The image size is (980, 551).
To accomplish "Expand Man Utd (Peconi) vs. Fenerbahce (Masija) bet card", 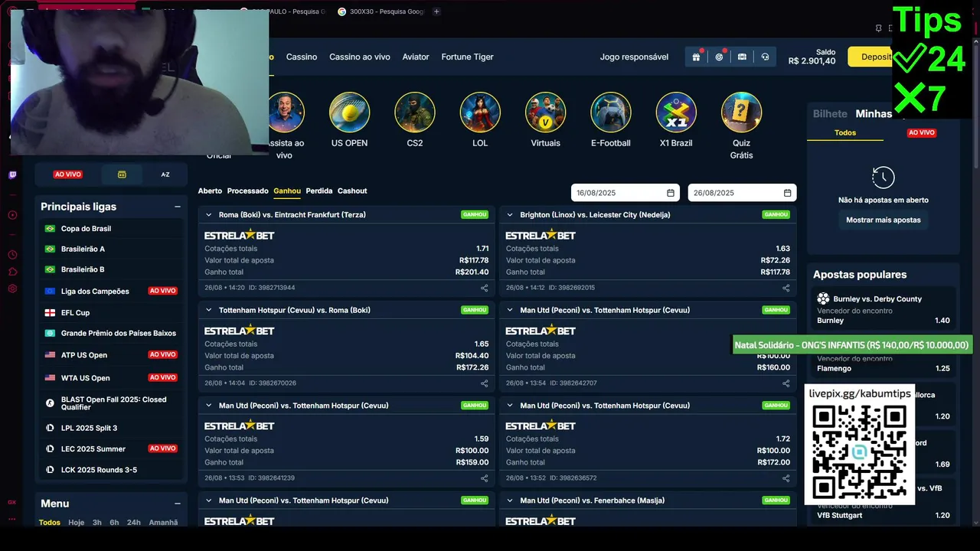I will pyautogui.click(x=510, y=500).
